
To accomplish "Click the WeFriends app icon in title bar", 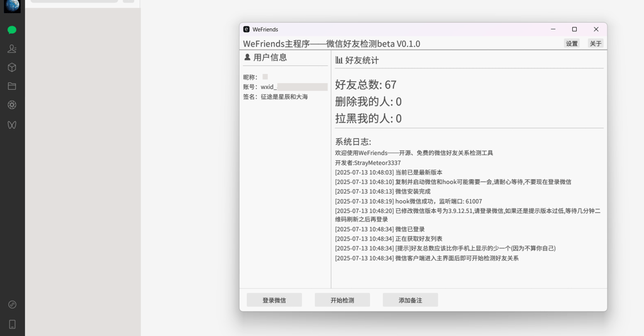I will pos(247,29).
